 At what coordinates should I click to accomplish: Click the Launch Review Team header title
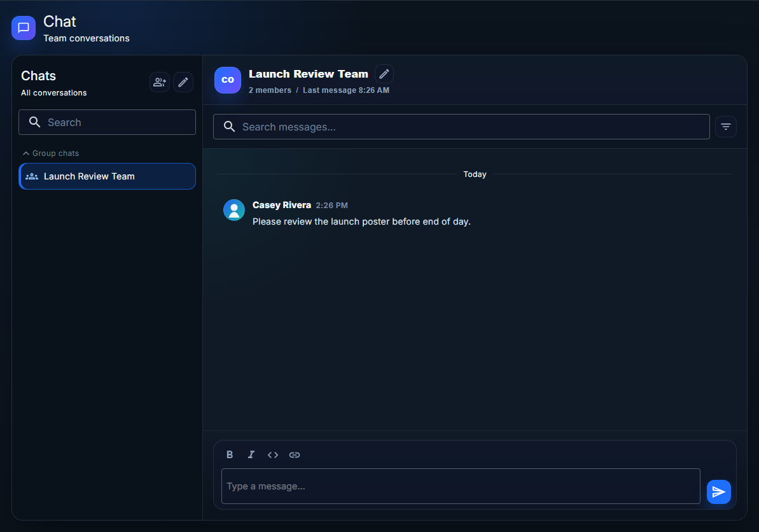309,74
